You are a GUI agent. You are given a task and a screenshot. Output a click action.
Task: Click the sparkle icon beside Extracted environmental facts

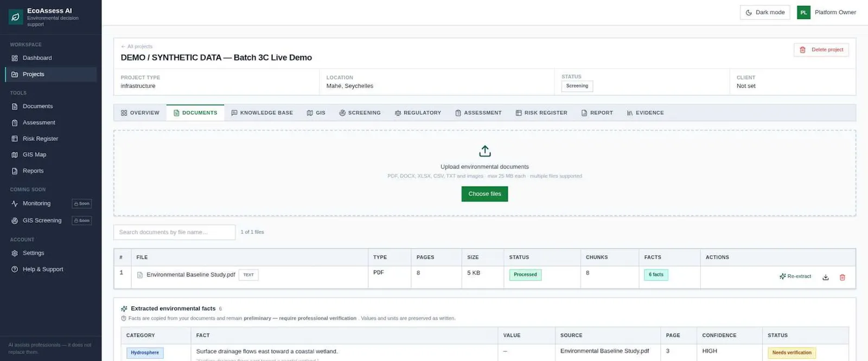pos(124,309)
